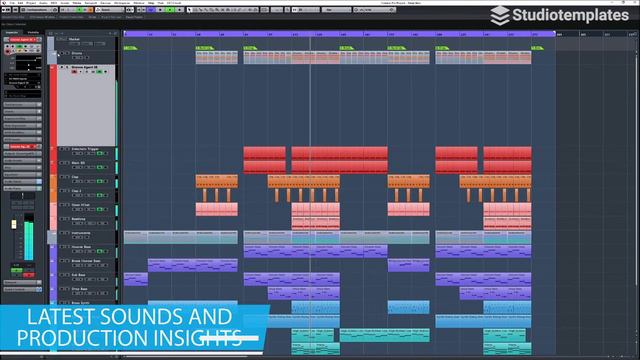Open the File menu
This screenshot has width=640, height=360.
[12, 3]
